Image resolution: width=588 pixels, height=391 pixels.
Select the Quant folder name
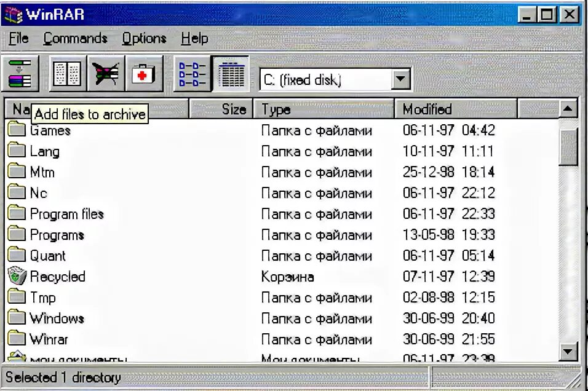coord(47,256)
